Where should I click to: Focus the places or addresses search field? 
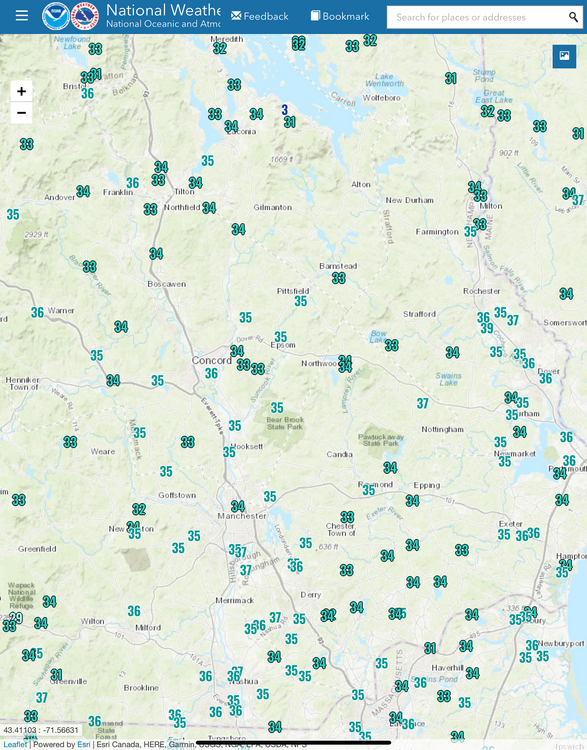pyautogui.click(x=478, y=17)
